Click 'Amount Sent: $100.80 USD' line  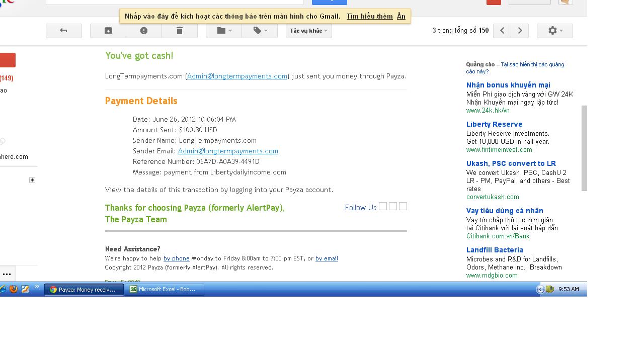point(175,130)
